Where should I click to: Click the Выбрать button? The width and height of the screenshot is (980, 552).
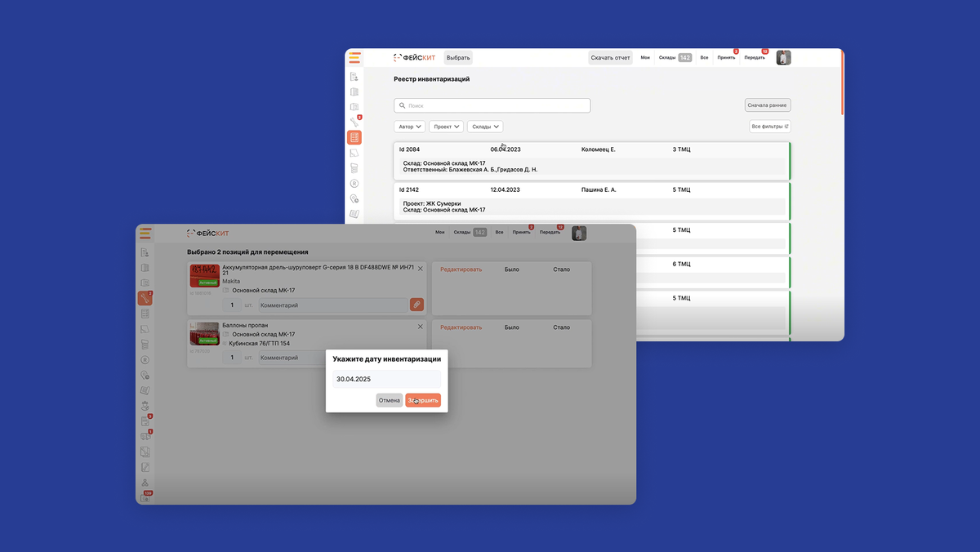pyautogui.click(x=459, y=58)
